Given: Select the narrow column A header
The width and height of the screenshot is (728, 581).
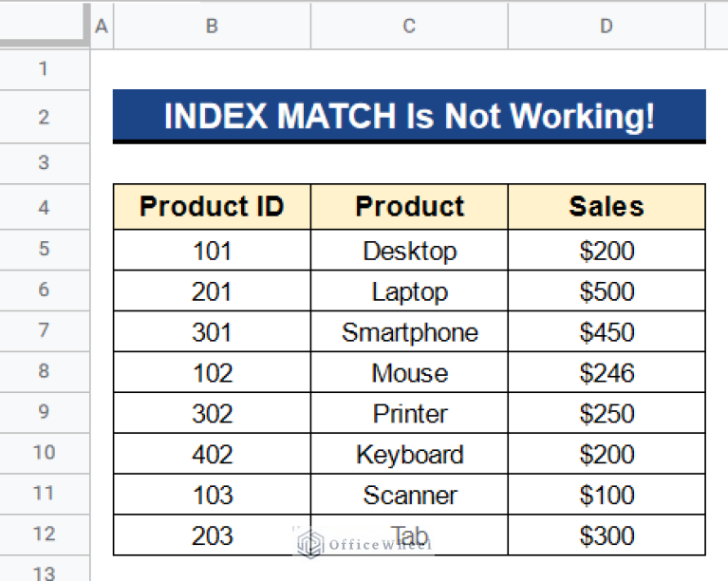Looking at the screenshot, I should coord(102,27).
